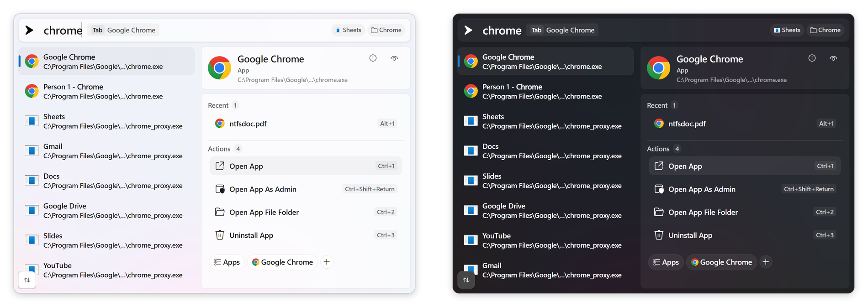Open info icon in dark preview pane
Viewport: 868px width, 307px height.
[812, 58]
